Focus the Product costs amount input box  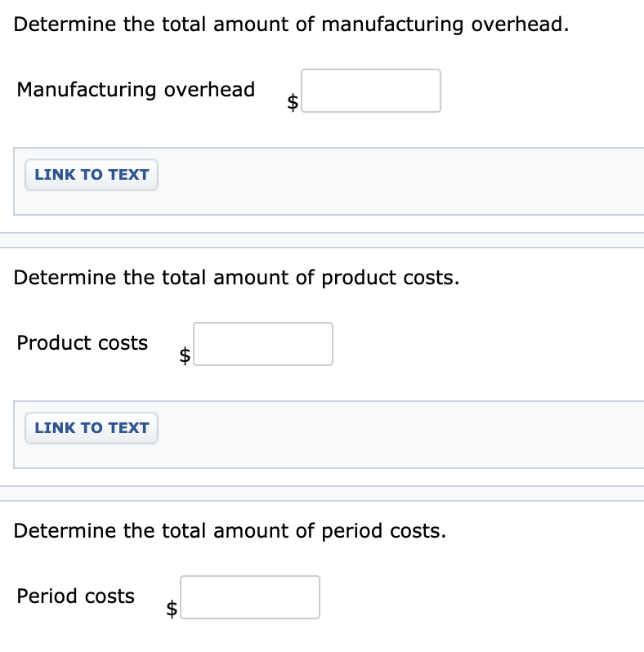pyautogui.click(x=263, y=344)
